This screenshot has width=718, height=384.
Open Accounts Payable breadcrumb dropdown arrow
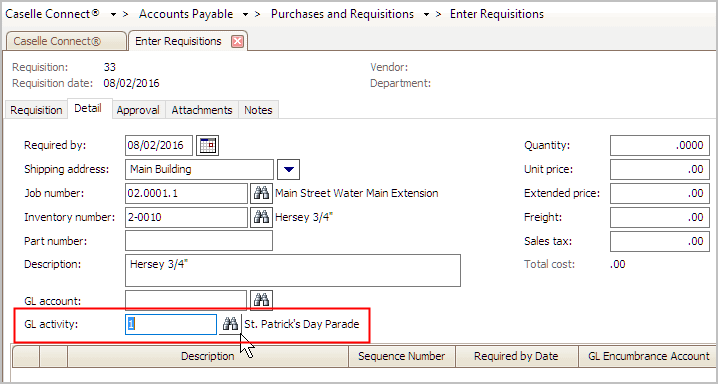[x=245, y=15]
